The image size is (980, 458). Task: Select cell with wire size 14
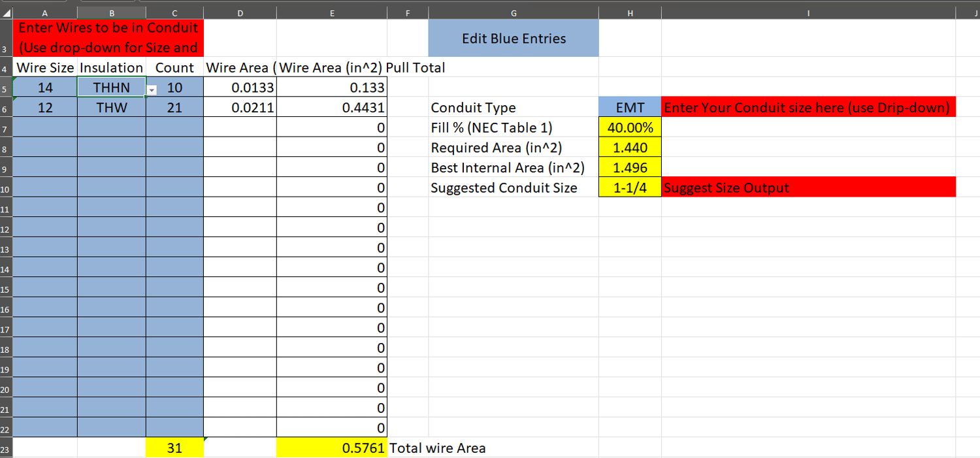pyautogui.click(x=45, y=88)
